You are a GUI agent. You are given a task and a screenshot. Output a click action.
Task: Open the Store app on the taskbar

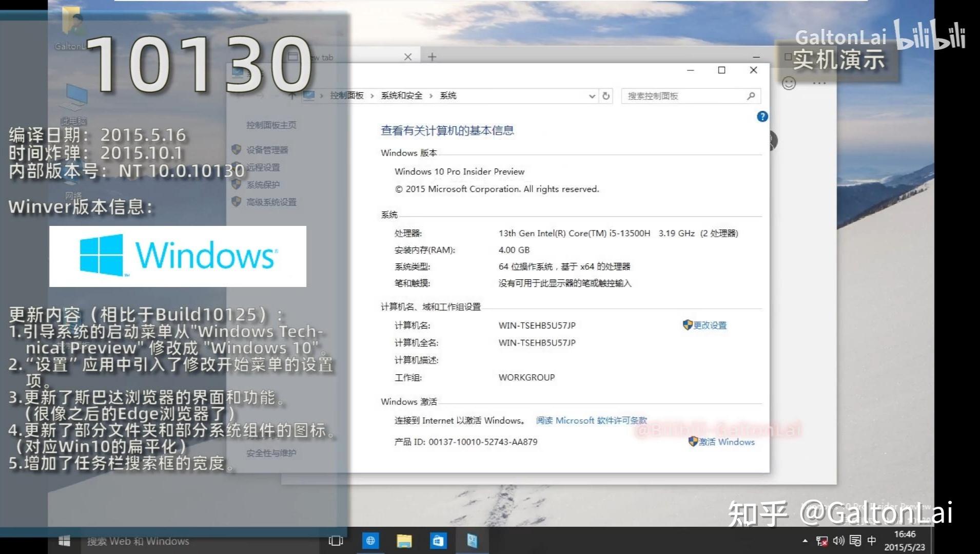tap(438, 541)
